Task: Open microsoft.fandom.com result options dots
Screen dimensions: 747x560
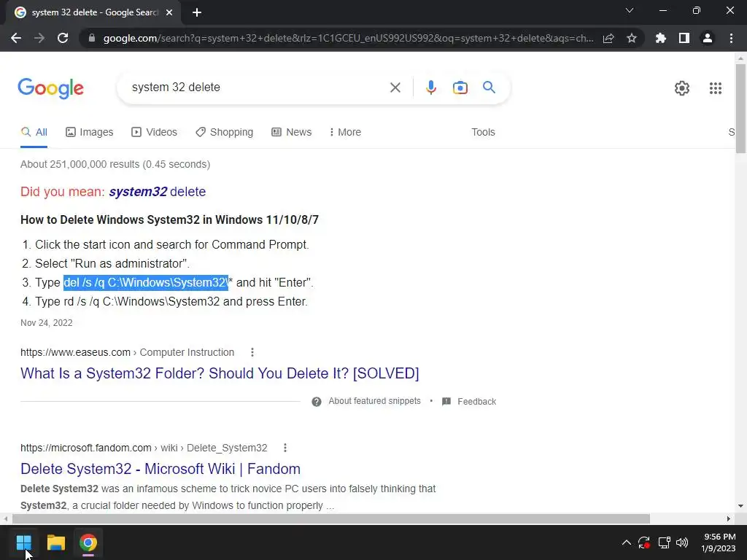Action: point(285,448)
